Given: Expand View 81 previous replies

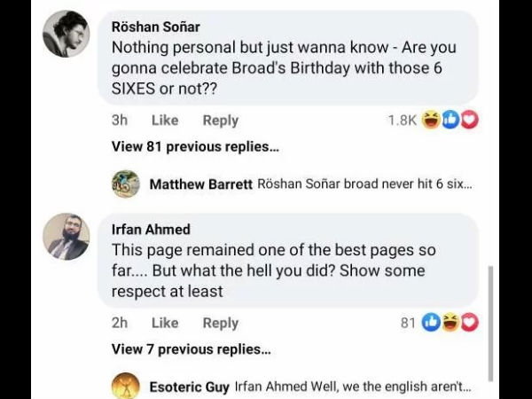Looking at the screenshot, I should (195, 146).
